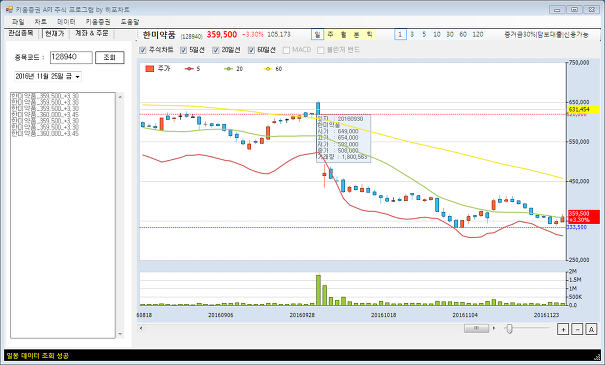Open the date picker dropdown for 2016년 11월 25일
The width and height of the screenshot is (605, 365).
77,77
